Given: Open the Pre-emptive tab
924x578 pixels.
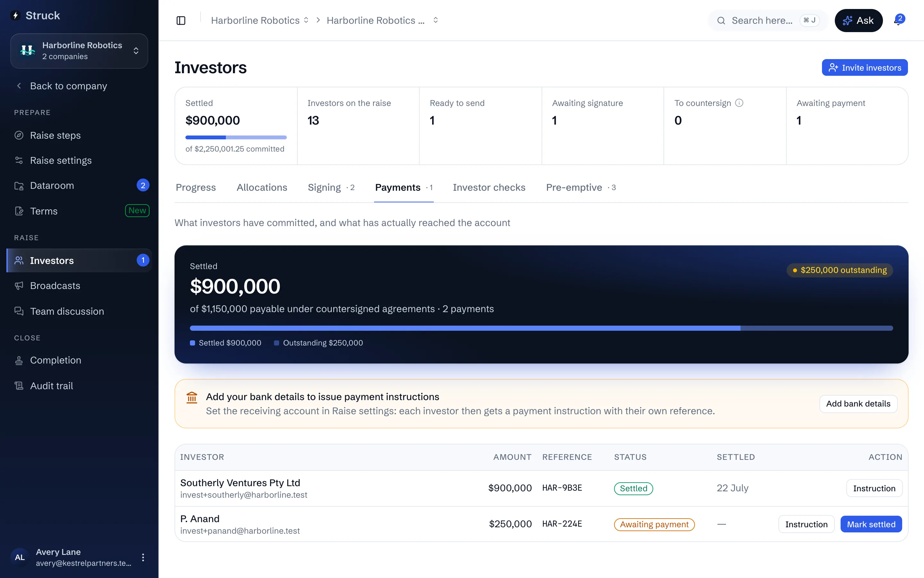Looking at the screenshot, I should pyautogui.click(x=580, y=187).
